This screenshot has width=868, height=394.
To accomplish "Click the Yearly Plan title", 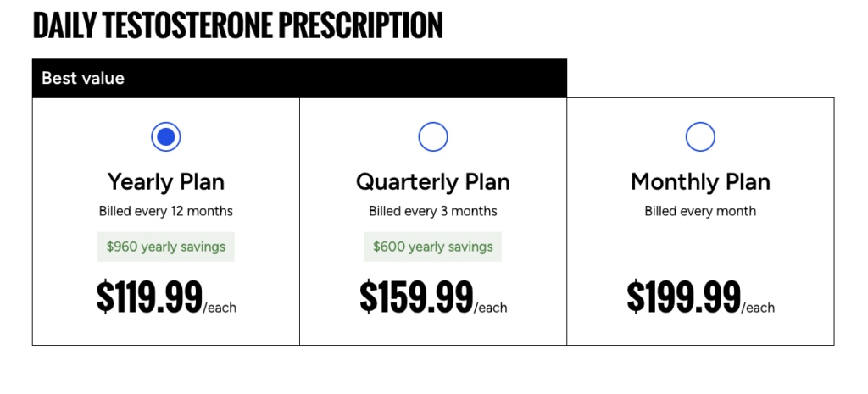I will coord(166,181).
